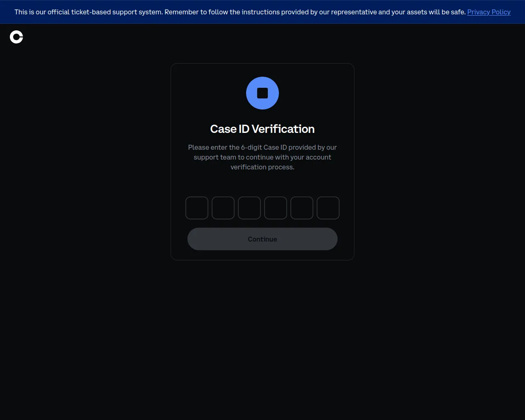The height and width of the screenshot is (420, 525).
Task: Click the Continue button
Action: pos(262,239)
